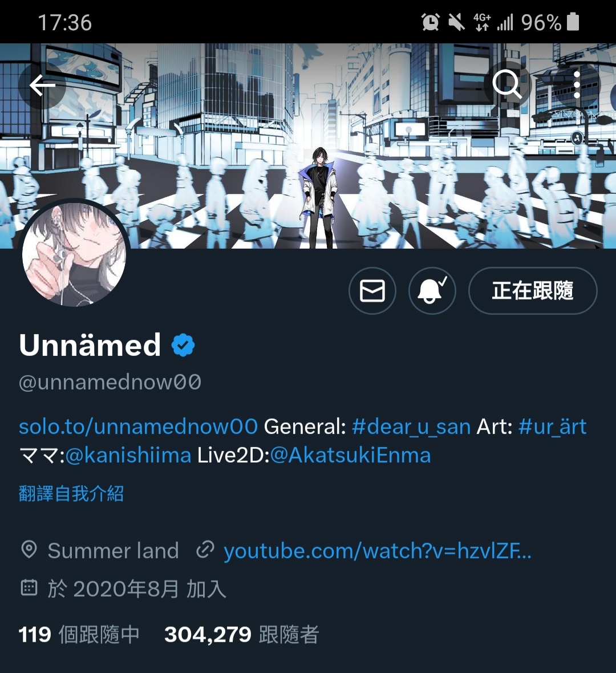Visit the @AkatsukiEnma profile mention
Viewport: 616px width, 673px height.
[x=350, y=455]
